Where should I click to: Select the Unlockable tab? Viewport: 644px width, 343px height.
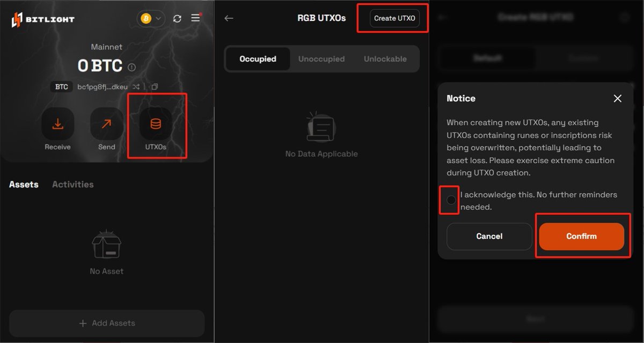point(385,59)
